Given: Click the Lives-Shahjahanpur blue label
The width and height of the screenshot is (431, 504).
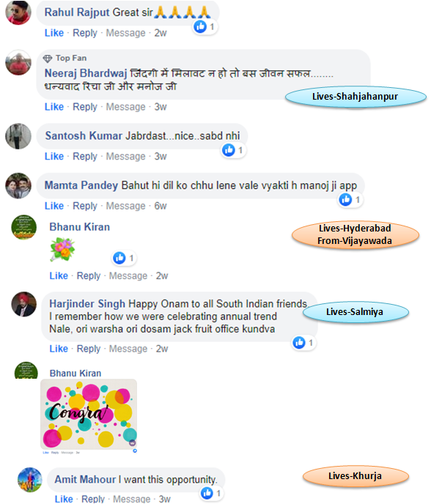Looking at the screenshot, I should coord(356,97).
